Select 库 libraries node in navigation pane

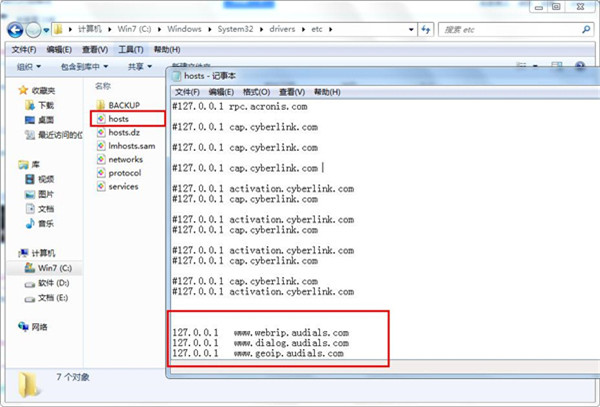click(29, 165)
